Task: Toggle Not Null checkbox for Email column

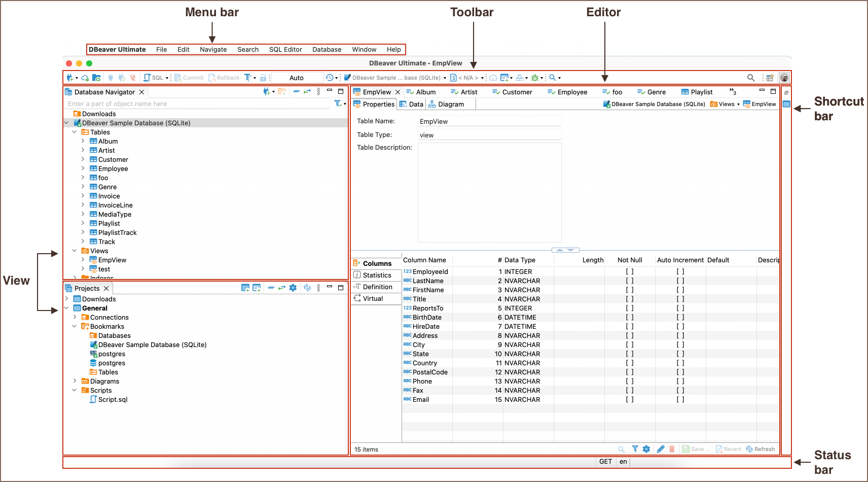Action: (630, 400)
